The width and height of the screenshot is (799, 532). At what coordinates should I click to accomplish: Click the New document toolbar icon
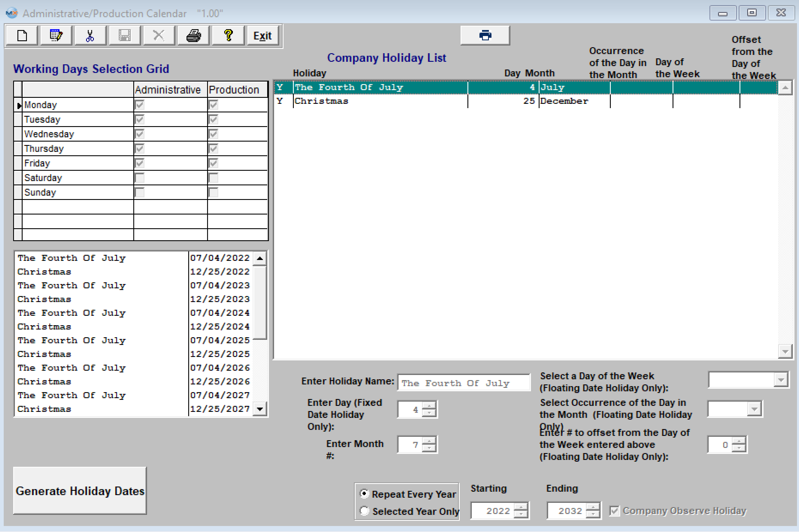pos(22,35)
